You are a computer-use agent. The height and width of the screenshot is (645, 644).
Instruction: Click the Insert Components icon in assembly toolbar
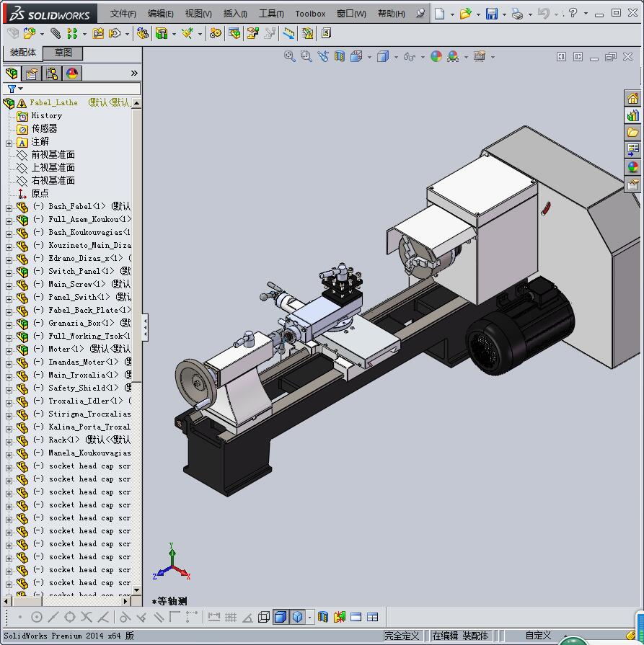click(x=30, y=33)
